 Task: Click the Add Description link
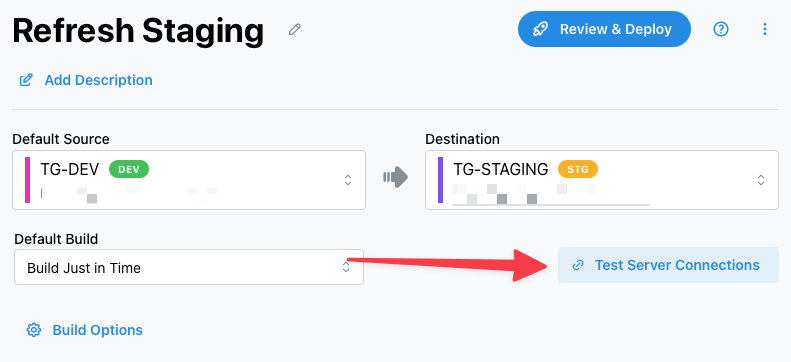[98, 80]
